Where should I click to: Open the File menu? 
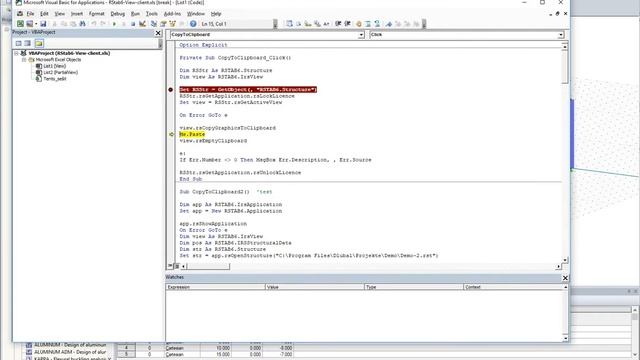tap(30, 14)
